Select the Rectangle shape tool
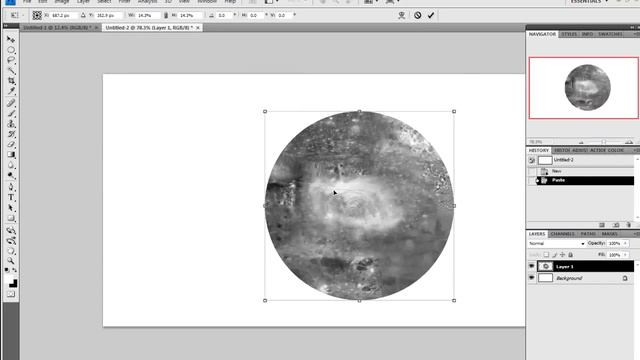Image resolution: width=640 pixels, height=360 pixels. click(11, 218)
